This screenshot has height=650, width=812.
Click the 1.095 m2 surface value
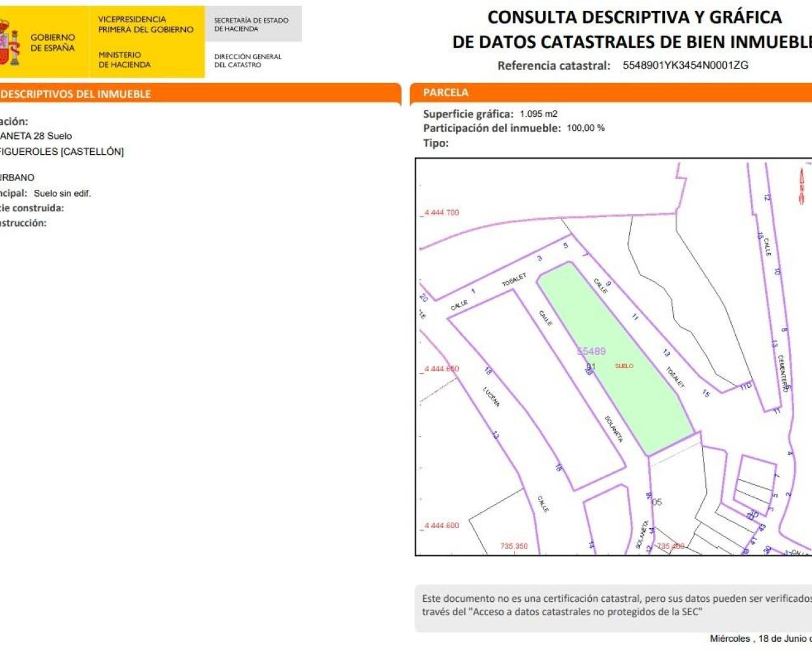point(539,114)
